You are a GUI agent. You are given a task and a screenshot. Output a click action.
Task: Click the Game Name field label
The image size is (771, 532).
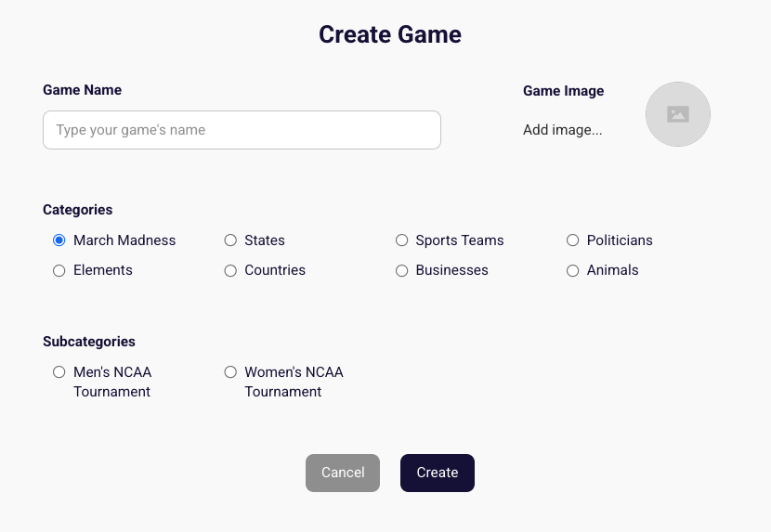(82, 90)
